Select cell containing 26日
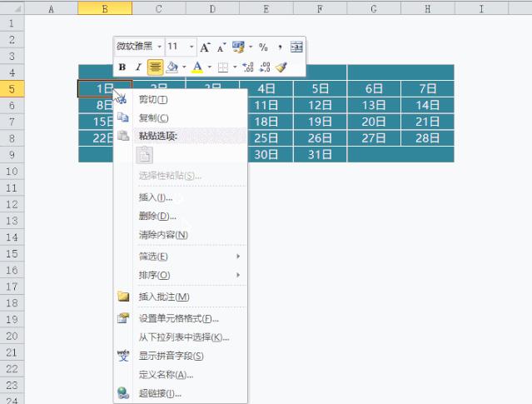The width and height of the screenshot is (532, 404). point(320,138)
